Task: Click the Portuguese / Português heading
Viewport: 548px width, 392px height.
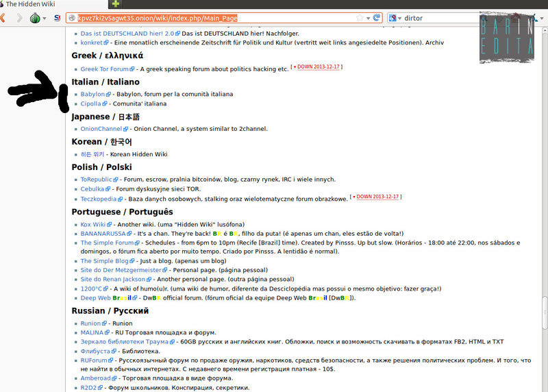Action: pos(122,212)
